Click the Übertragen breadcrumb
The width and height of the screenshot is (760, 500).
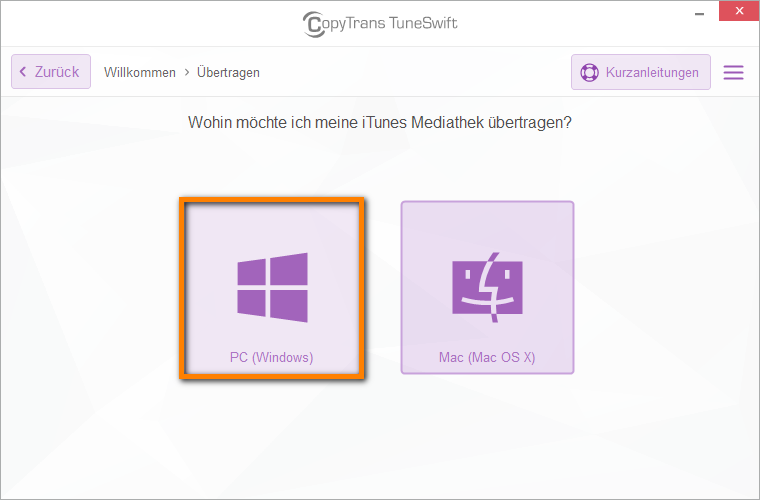(228, 73)
